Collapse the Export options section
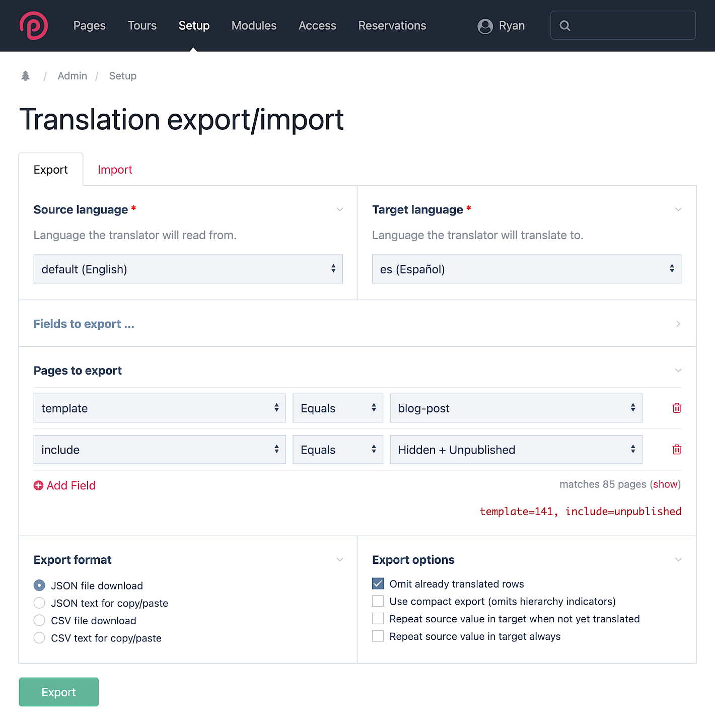This screenshot has width=715, height=728. tap(678, 560)
